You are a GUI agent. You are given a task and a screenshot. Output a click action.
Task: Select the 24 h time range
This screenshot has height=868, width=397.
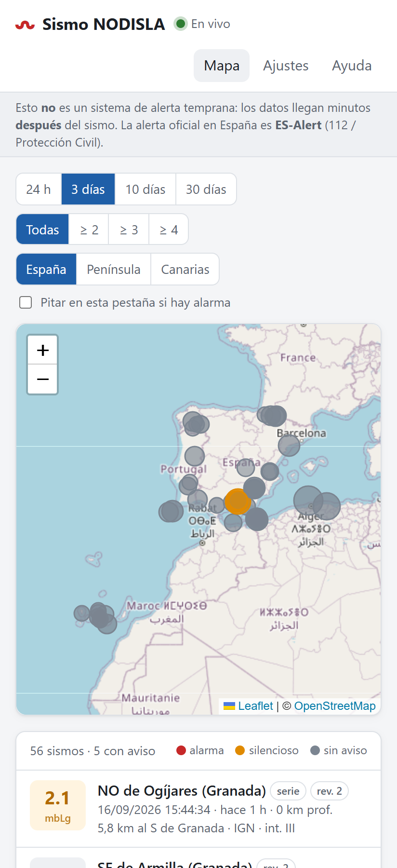(x=39, y=189)
